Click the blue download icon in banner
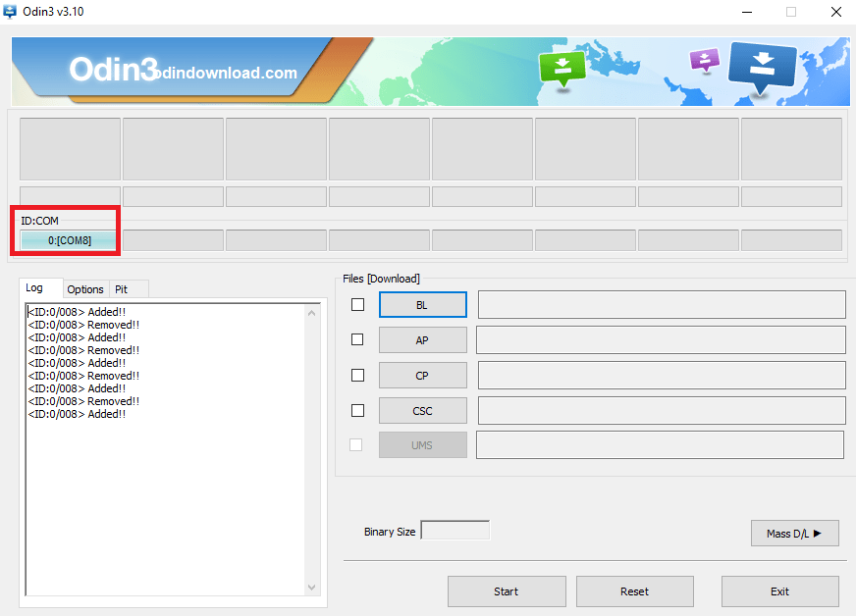Image resolution: width=856 pixels, height=616 pixels. pyautogui.click(x=762, y=69)
